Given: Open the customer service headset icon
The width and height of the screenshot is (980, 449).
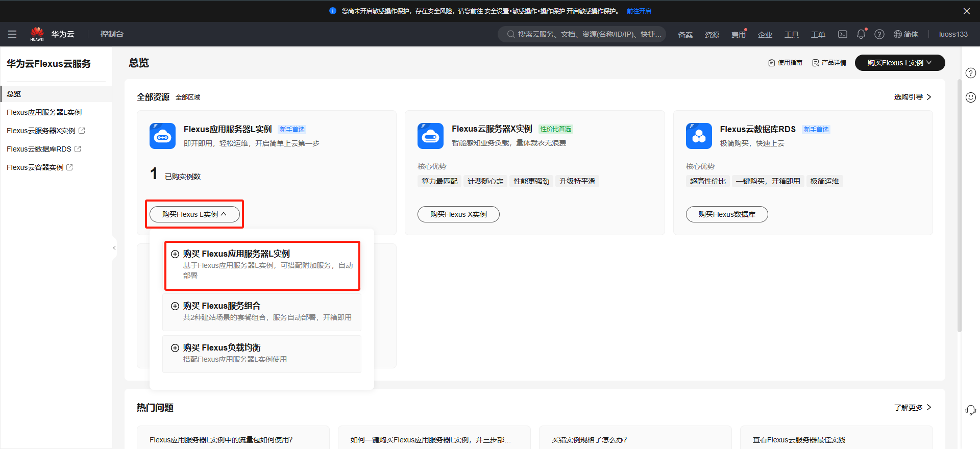Looking at the screenshot, I should pos(970,410).
